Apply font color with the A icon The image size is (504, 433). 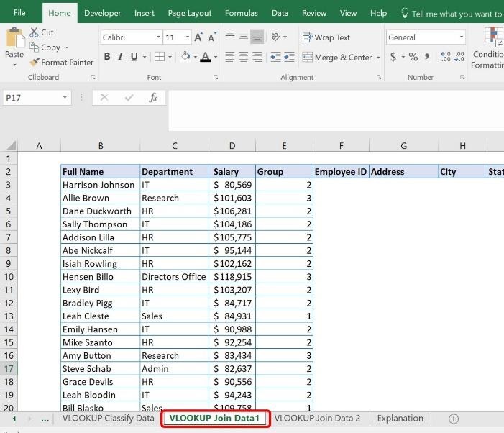[x=206, y=57]
